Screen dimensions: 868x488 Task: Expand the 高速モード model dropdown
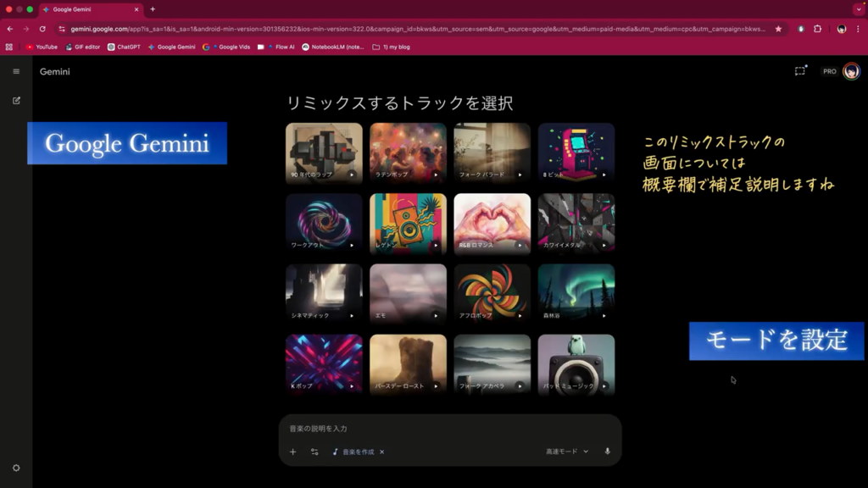pyautogui.click(x=566, y=452)
